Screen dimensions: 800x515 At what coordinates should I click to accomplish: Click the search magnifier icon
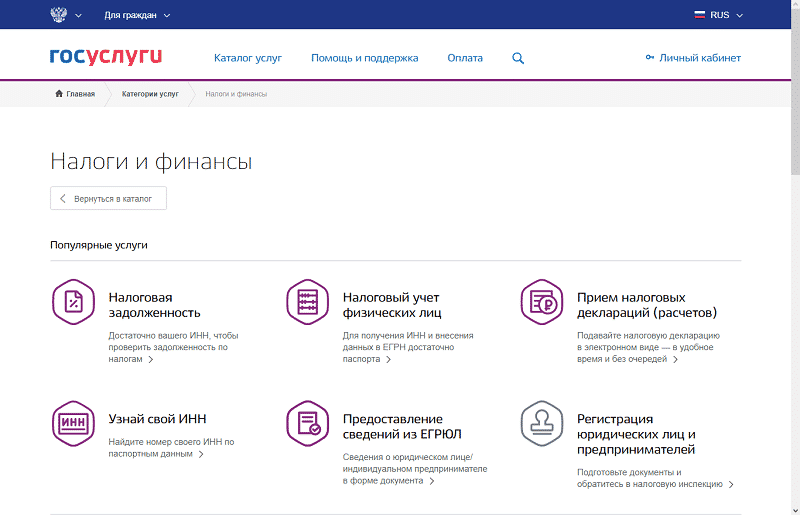518,58
